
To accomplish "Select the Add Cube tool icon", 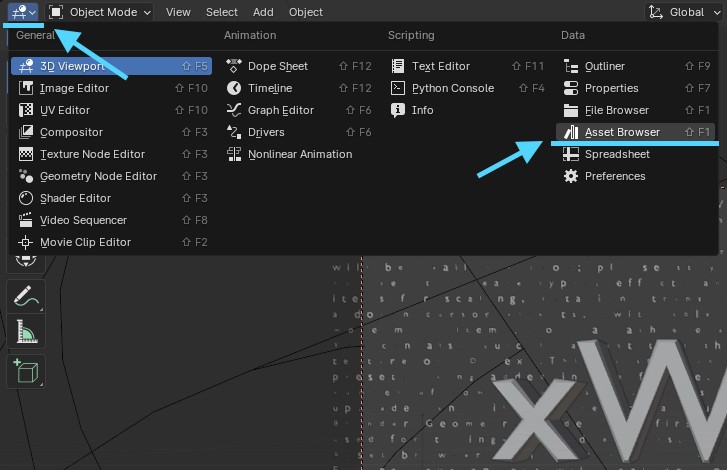I will 25,371.
